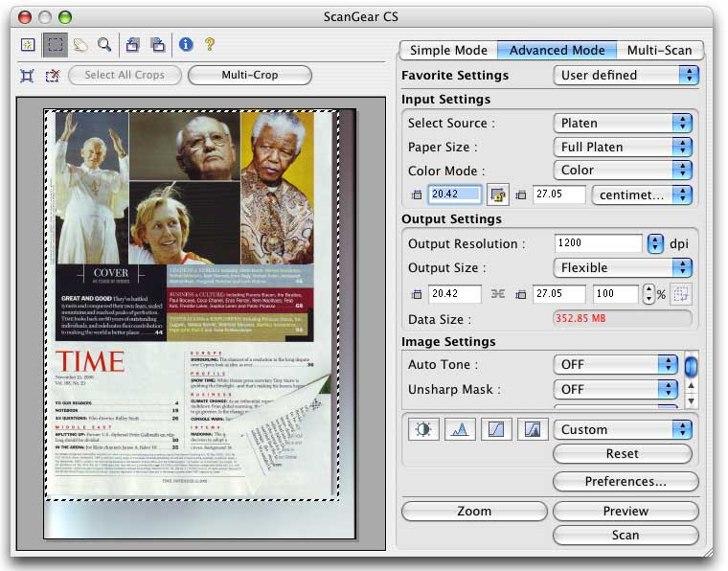Click the Reset button

(x=623, y=453)
